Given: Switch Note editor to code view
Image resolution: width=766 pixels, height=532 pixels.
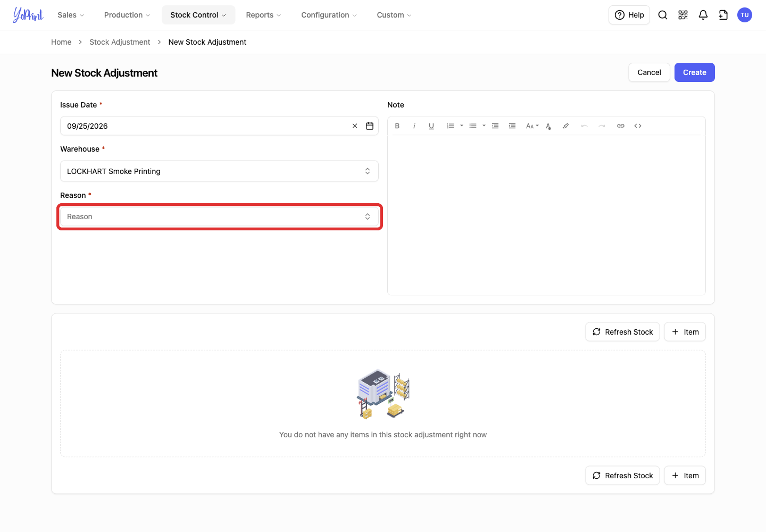Looking at the screenshot, I should coord(638,126).
